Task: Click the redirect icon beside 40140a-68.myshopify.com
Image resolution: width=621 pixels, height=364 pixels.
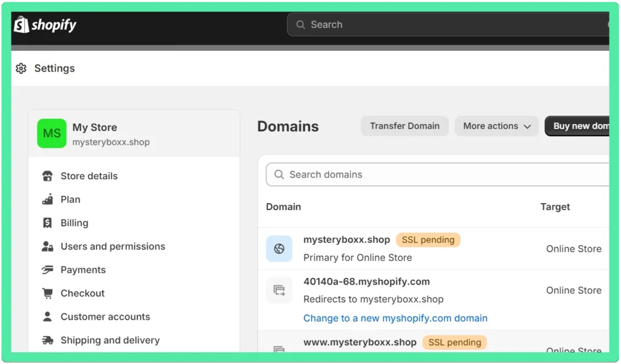Action: tap(279, 290)
